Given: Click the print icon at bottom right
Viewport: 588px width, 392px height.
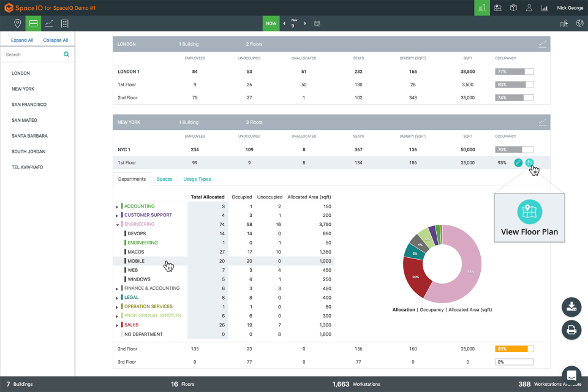Looking at the screenshot, I should tap(571, 330).
